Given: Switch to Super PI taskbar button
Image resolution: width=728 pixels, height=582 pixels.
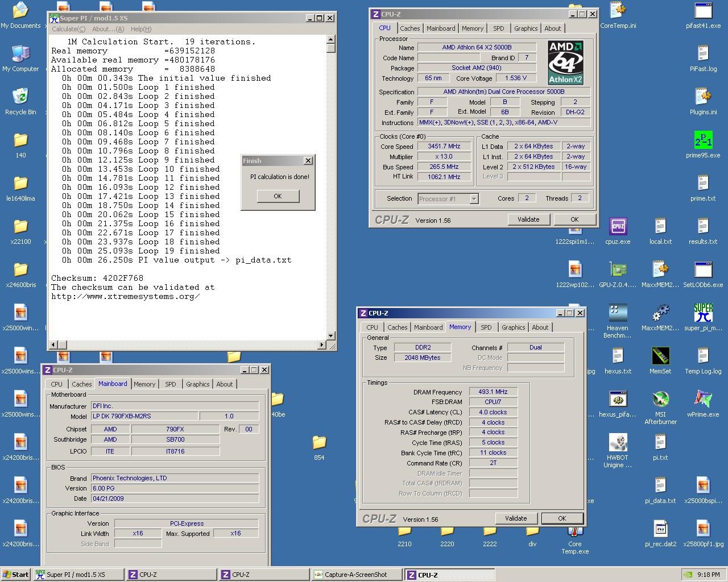Looking at the screenshot, I should 79,575.
